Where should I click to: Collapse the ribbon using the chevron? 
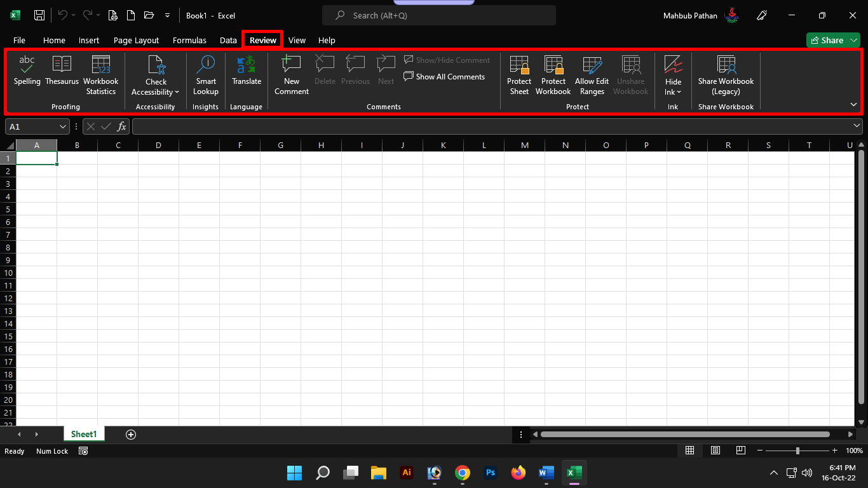[853, 104]
